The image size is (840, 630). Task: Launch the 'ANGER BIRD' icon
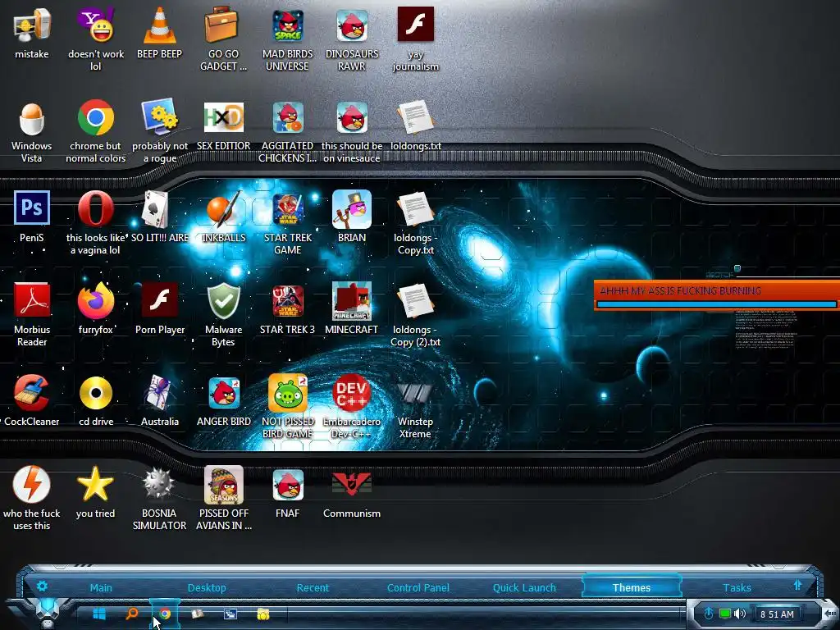click(223, 393)
